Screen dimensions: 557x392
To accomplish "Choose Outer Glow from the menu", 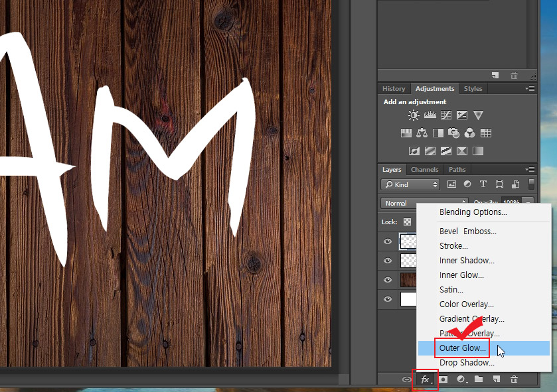I will [463, 348].
